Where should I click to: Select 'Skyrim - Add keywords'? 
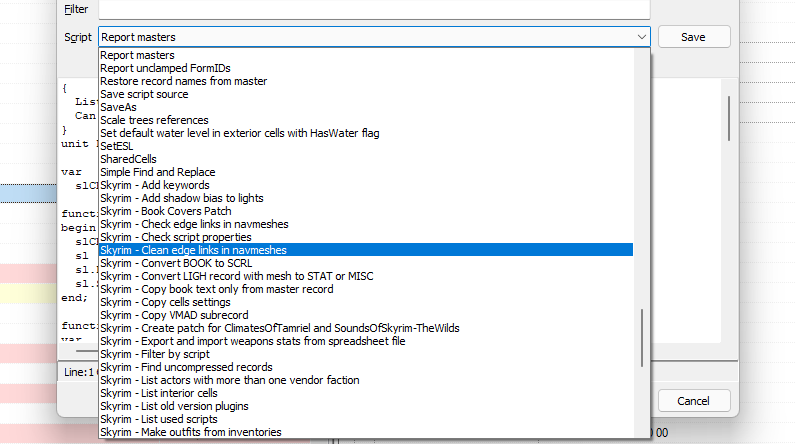pyautogui.click(x=366, y=185)
